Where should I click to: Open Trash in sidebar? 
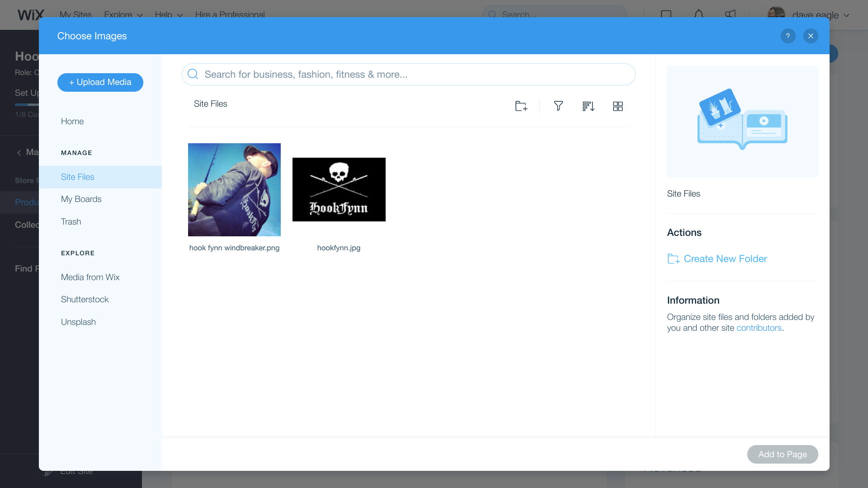coord(71,222)
